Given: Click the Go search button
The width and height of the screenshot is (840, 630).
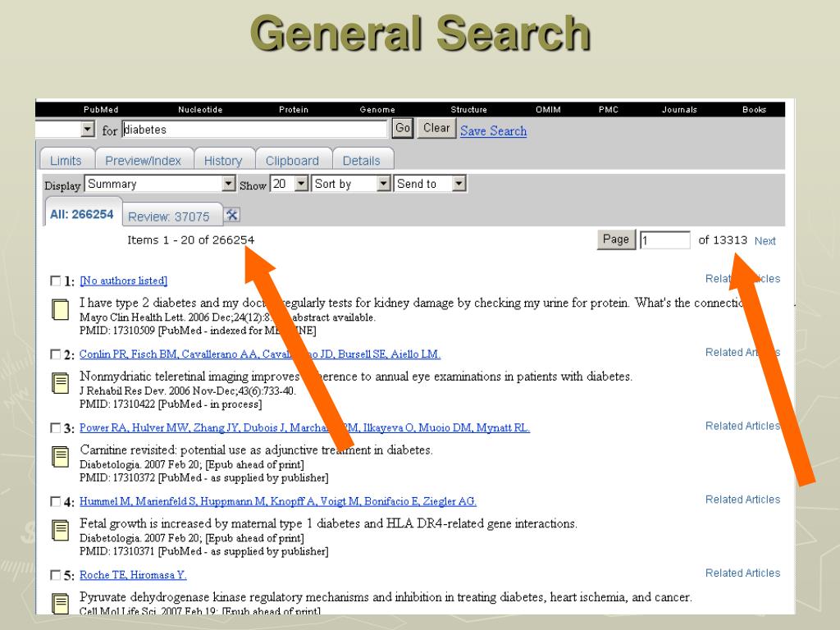Looking at the screenshot, I should (x=403, y=128).
